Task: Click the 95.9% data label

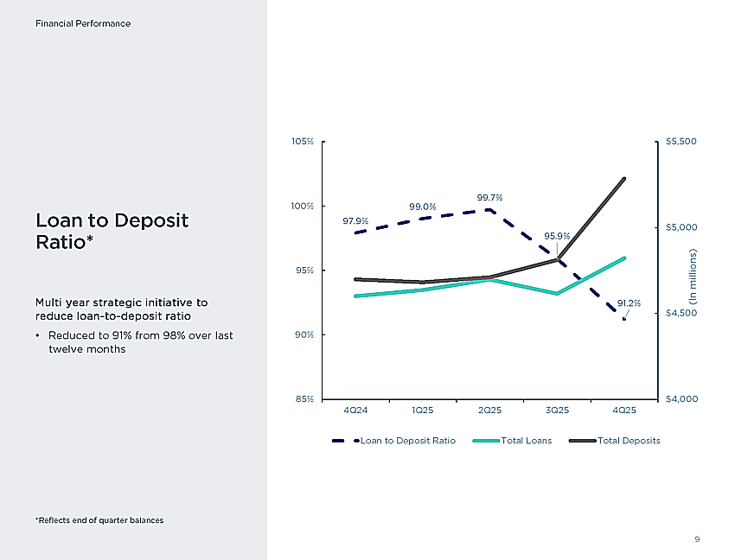Action: (x=557, y=236)
